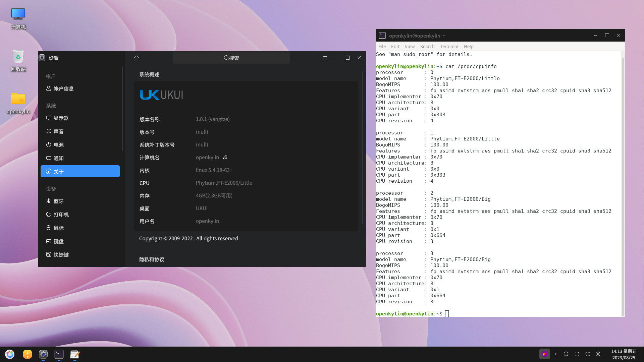The height and width of the screenshot is (362, 644).
Task: Open the volume tray icon
Action: 588,354
